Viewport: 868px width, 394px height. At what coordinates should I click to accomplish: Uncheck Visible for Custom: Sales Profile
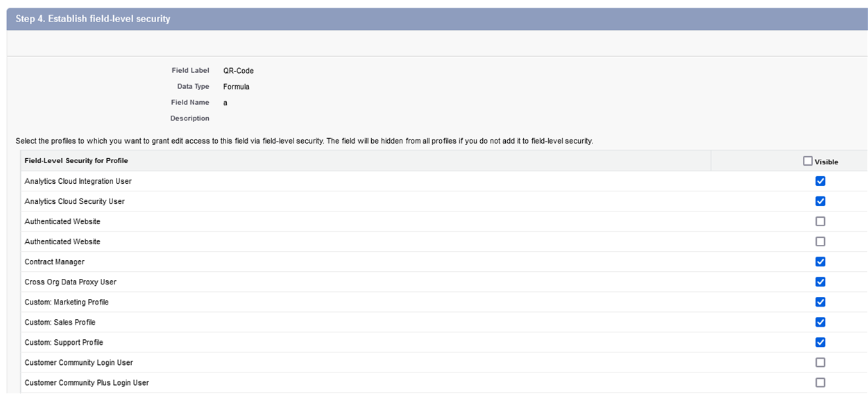[x=821, y=322]
